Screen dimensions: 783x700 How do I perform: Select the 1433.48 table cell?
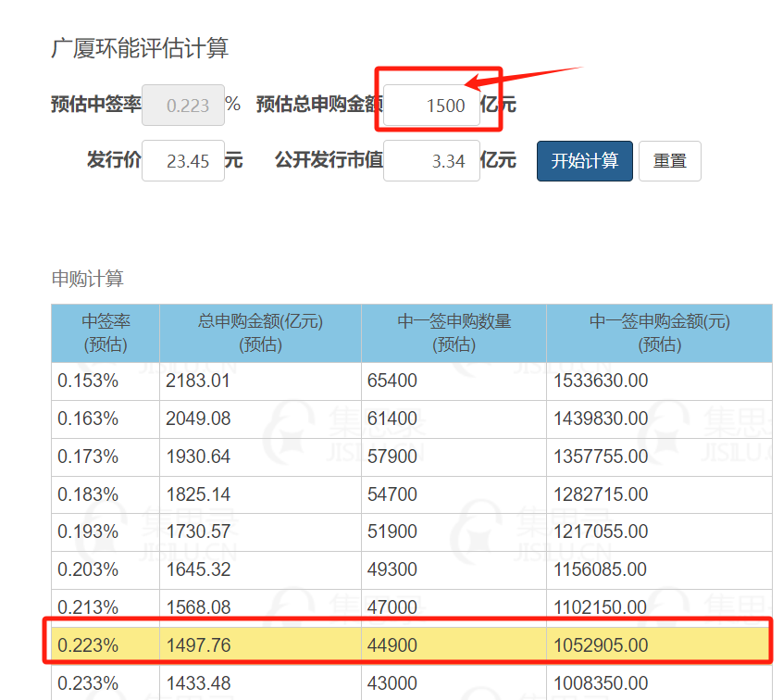coord(260,683)
